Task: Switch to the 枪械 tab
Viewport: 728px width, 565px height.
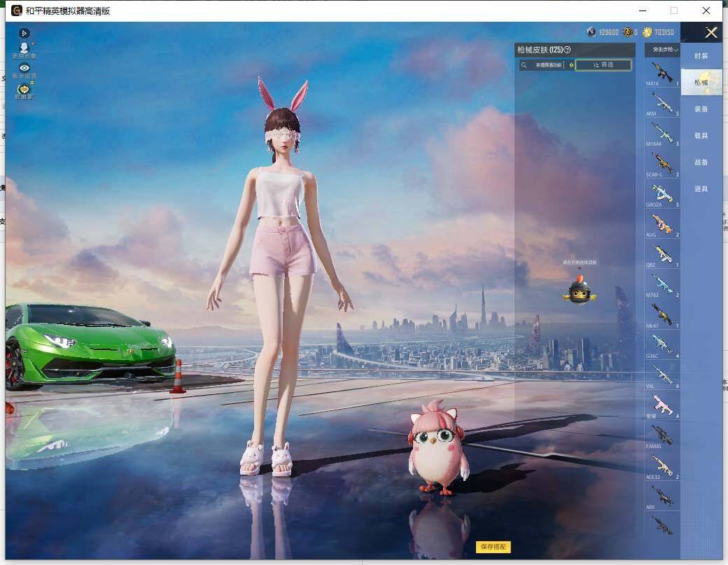Action: click(x=701, y=82)
